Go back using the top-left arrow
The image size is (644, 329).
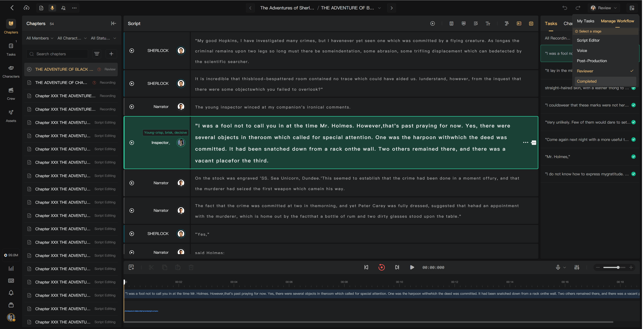coord(12,8)
